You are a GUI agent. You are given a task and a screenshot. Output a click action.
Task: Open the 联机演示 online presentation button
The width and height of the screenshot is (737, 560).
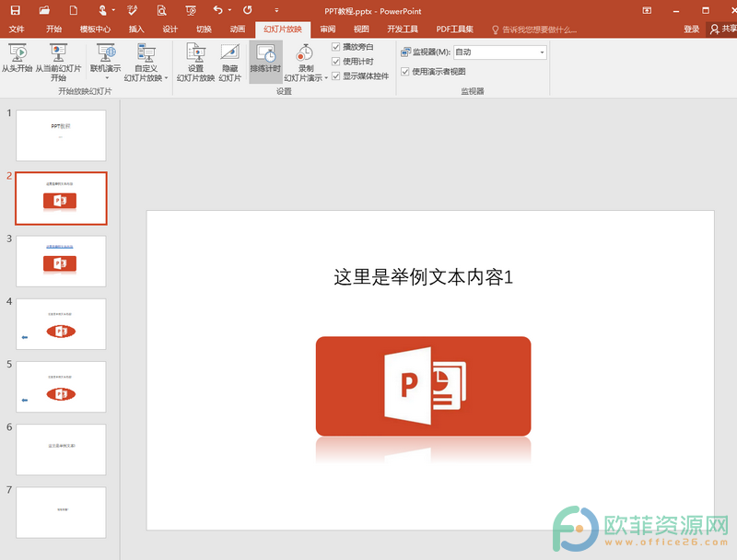pyautogui.click(x=105, y=57)
